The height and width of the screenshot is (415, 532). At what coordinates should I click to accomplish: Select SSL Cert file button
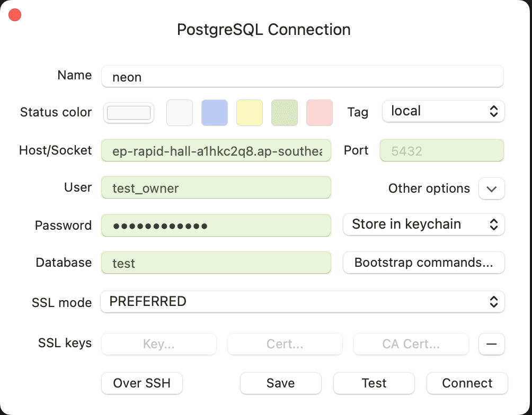coord(285,344)
